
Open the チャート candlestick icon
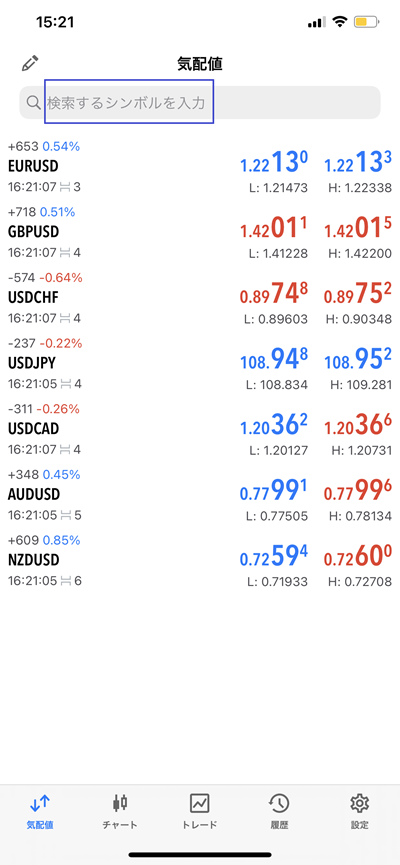point(120,803)
